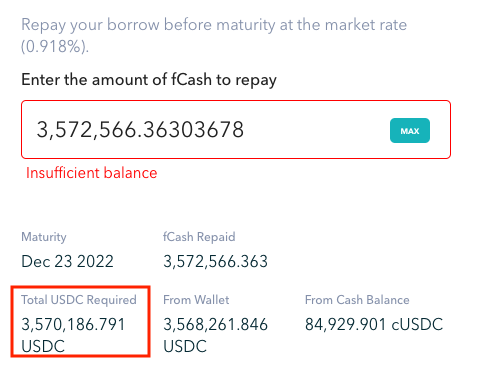The width and height of the screenshot is (481, 371).
Task: Click the fCash Repaid label
Action: point(199,237)
